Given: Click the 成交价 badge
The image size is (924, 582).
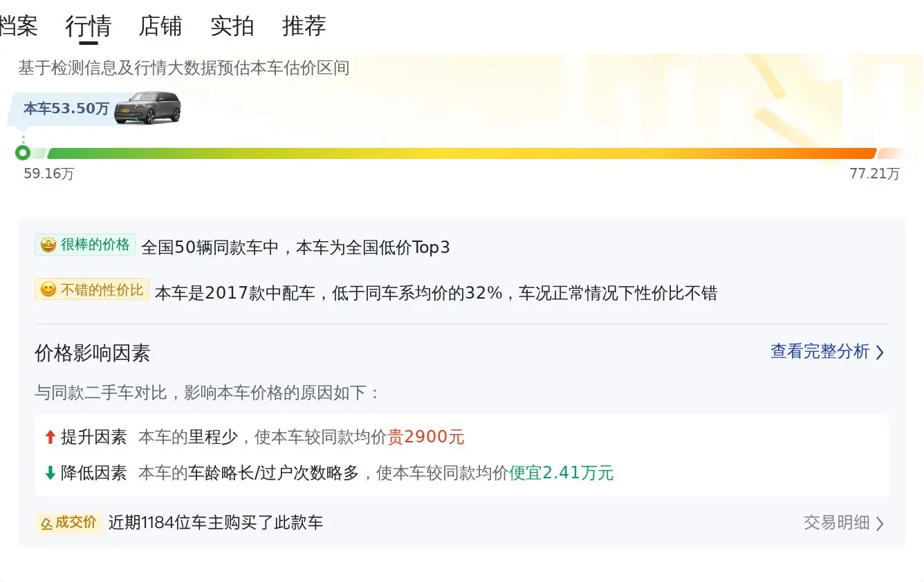Looking at the screenshot, I should 69,523.
